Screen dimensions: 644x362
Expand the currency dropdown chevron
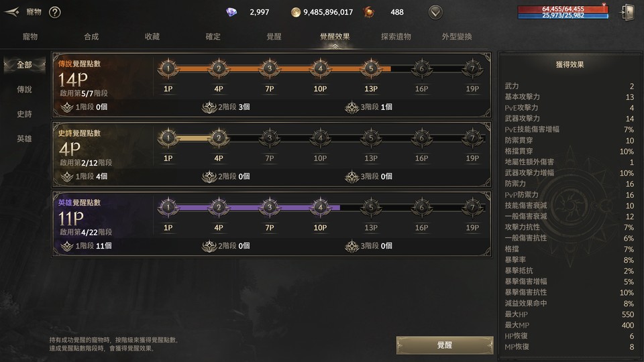[x=435, y=12]
